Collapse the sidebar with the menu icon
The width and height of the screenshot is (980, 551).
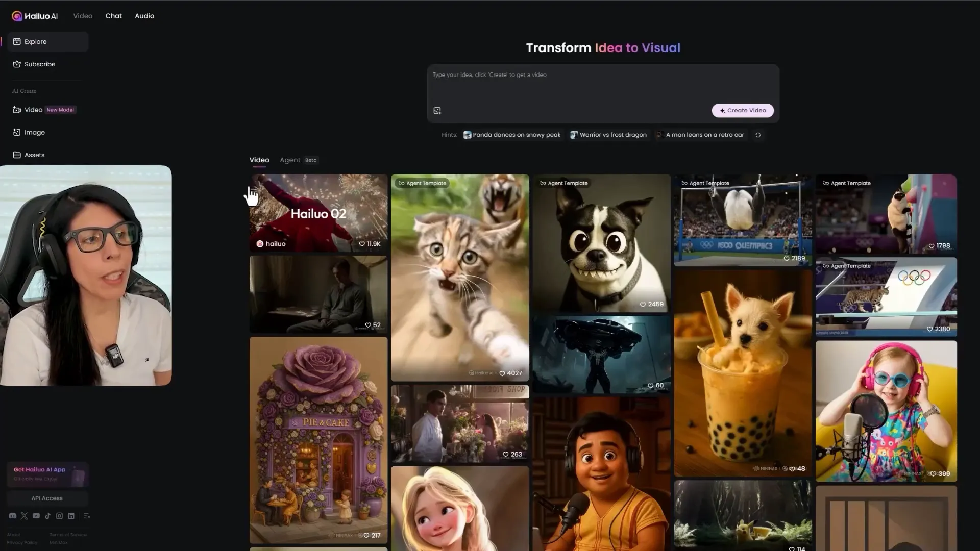(87, 516)
